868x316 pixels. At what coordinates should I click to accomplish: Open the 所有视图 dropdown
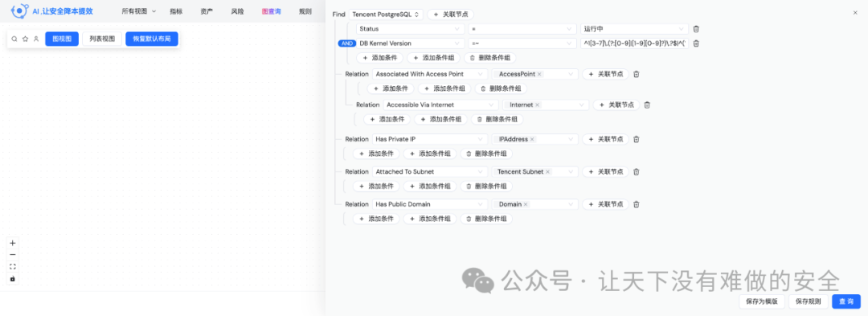click(x=138, y=11)
